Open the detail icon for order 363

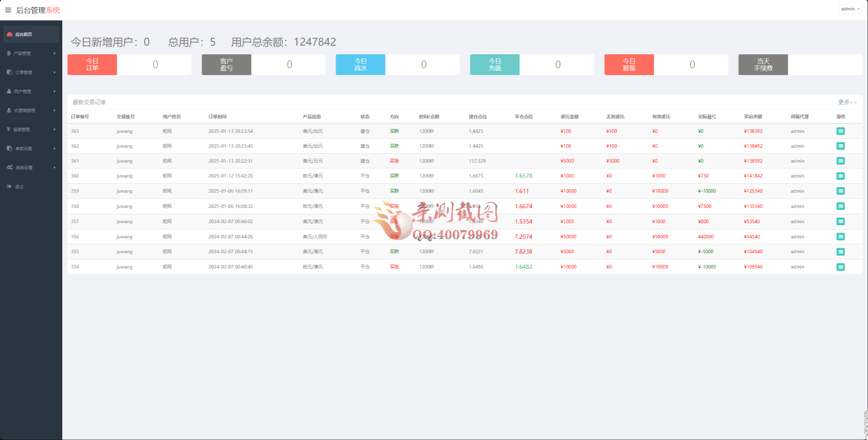(841, 131)
